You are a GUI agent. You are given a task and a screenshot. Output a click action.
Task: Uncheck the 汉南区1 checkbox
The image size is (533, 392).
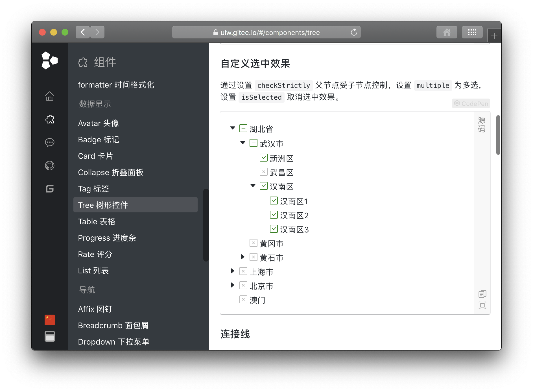click(x=274, y=201)
